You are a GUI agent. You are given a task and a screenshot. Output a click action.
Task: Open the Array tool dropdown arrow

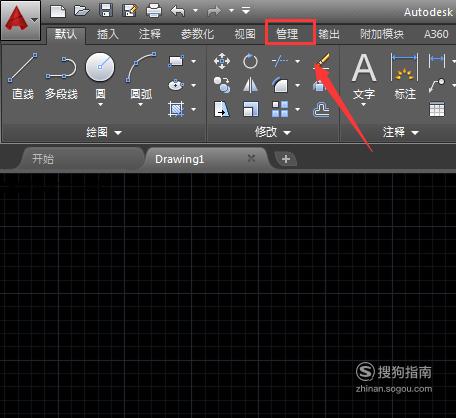(x=298, y=109)
